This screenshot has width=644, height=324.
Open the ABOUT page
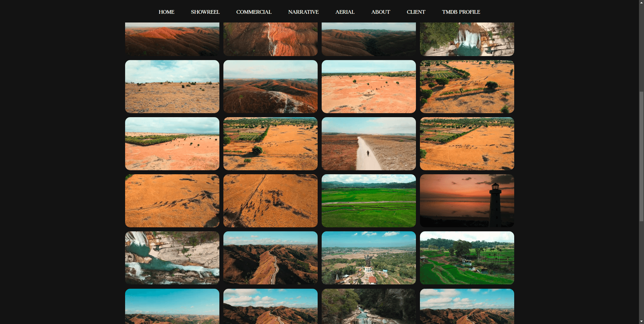tap(380, 12)
